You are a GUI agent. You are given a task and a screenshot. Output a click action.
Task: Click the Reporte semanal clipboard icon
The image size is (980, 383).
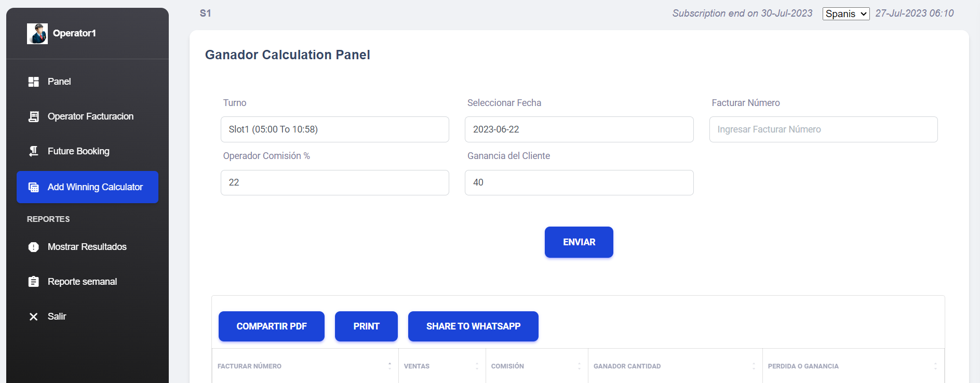pyautogui.click(x=34, y=282)
